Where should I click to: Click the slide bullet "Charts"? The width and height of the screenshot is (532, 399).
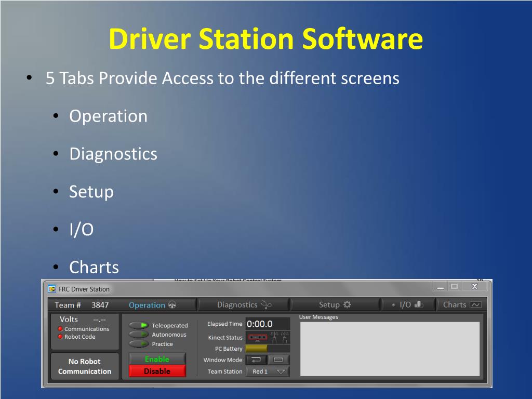click(x=94, y=268)
